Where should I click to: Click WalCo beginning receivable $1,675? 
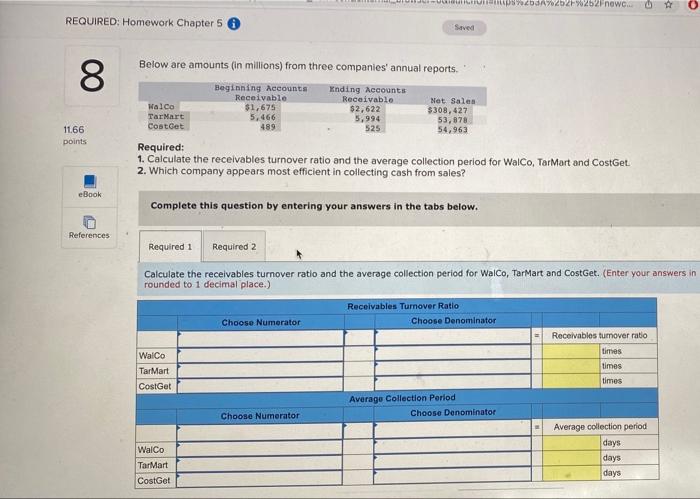coord(260,108)
